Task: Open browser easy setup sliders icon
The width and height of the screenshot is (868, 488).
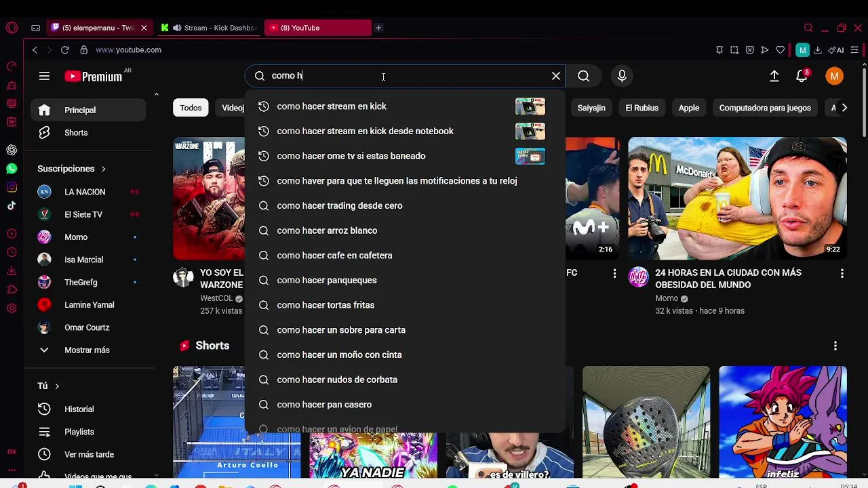Action: coord(854,49)
